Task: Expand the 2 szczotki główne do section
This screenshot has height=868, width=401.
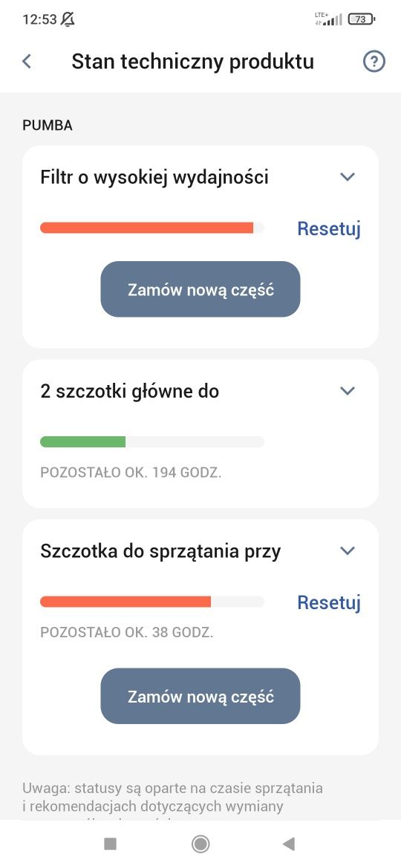Action: coord(348,391)
